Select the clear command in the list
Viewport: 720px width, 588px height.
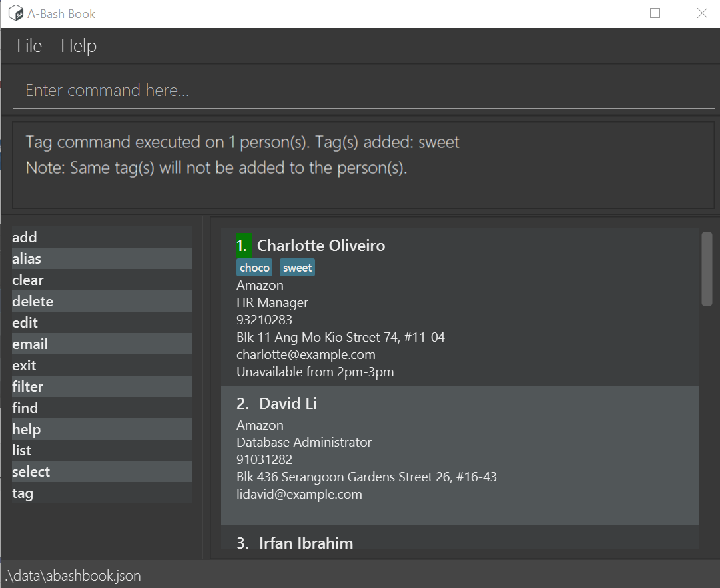point(101,280)
